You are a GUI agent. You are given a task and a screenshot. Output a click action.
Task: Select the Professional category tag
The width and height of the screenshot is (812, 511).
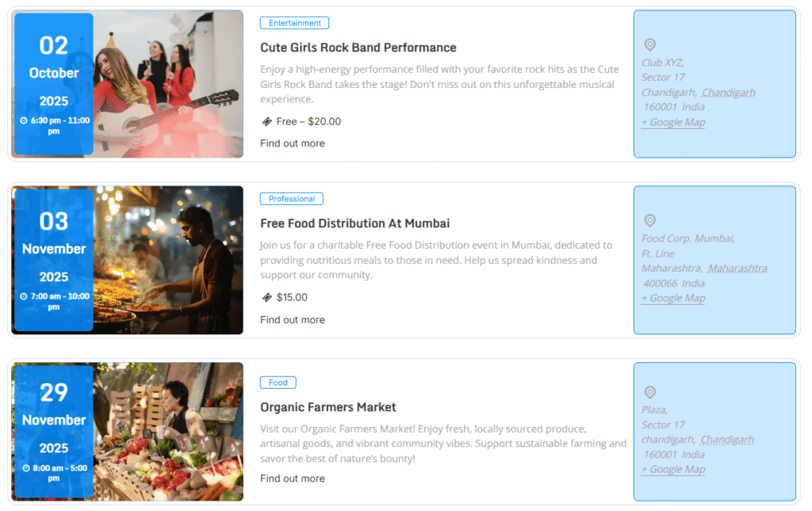(292, 199)
